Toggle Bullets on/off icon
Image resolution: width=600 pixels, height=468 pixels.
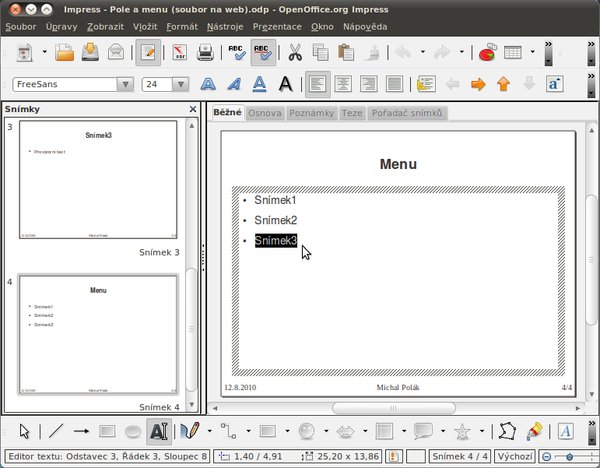[x=426, y=84]
